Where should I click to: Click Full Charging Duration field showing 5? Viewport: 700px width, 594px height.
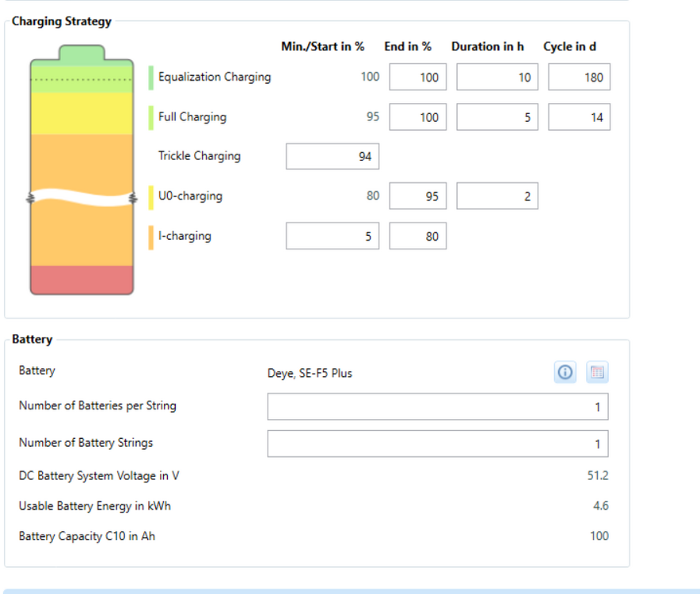496,117
